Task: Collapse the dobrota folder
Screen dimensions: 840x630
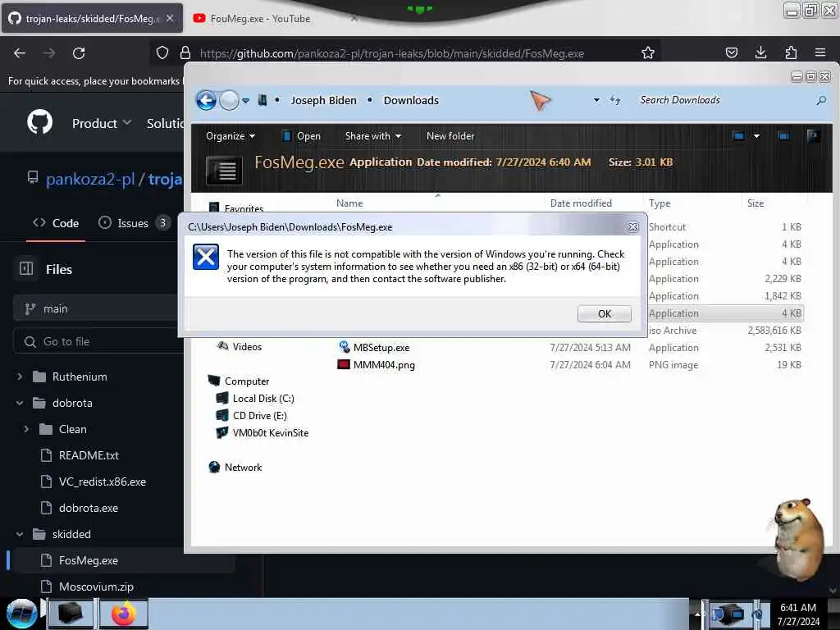Action: tap(20, 403)
